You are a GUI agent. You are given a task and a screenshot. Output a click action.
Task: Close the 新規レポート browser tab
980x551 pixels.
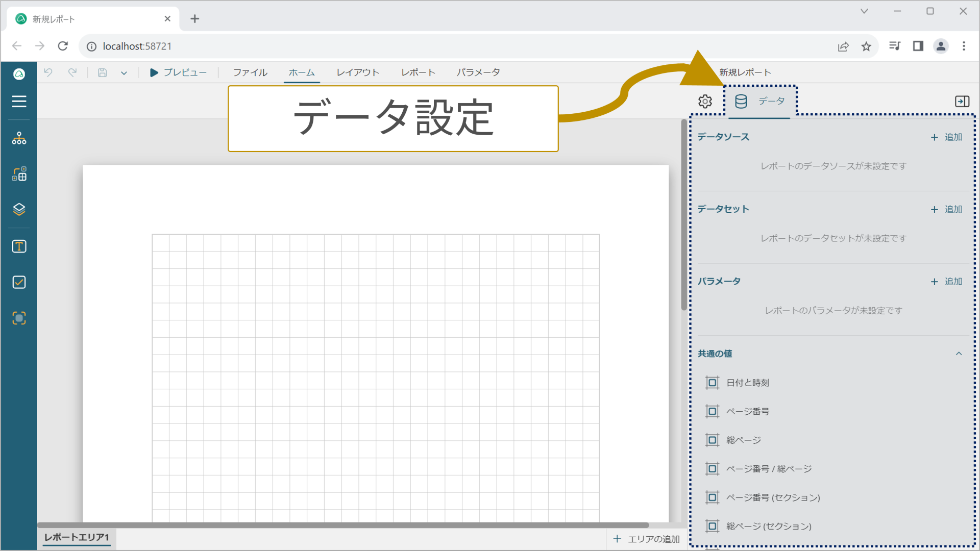coord(167,19)
